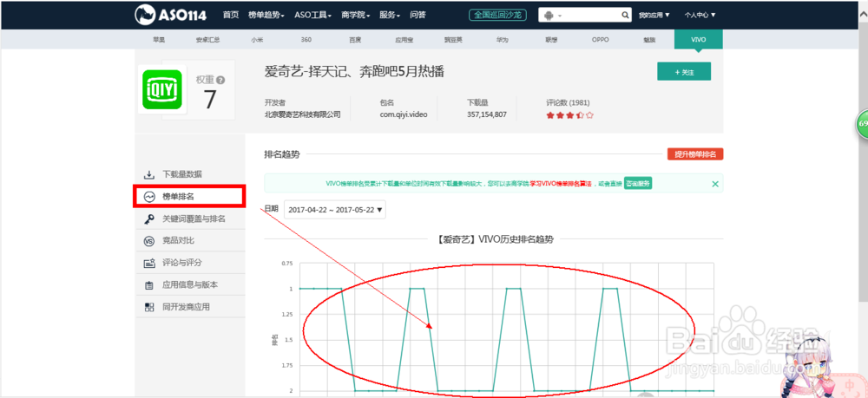868x398 pixels.
Task: Switch to the 安卓汇总 tab
Action: click(207, 40)
